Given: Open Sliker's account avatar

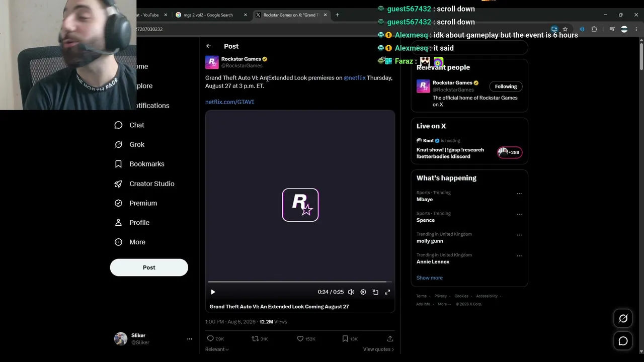Looking at the screenshot, I should click(121, 339).
